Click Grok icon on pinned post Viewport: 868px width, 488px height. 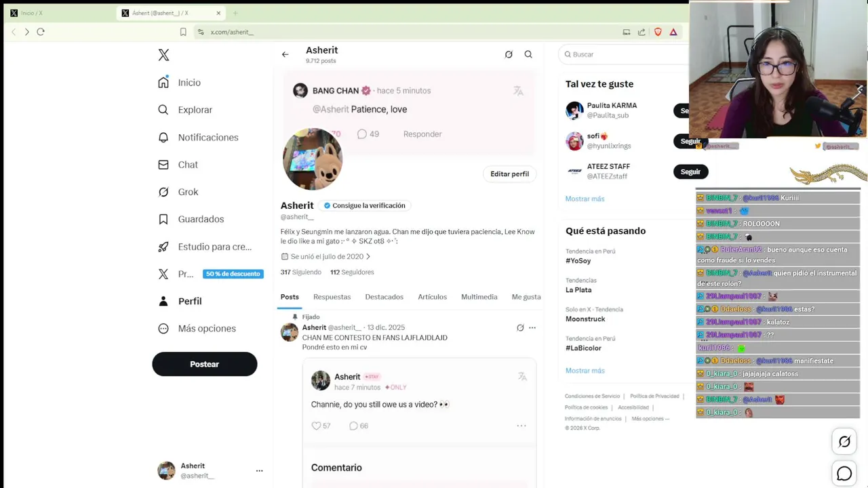point(520,327)
